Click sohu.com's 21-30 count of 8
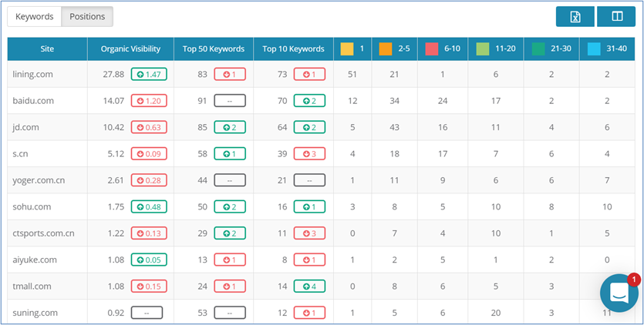This screenshot has width=644, height=325. [x=551, y=207]
